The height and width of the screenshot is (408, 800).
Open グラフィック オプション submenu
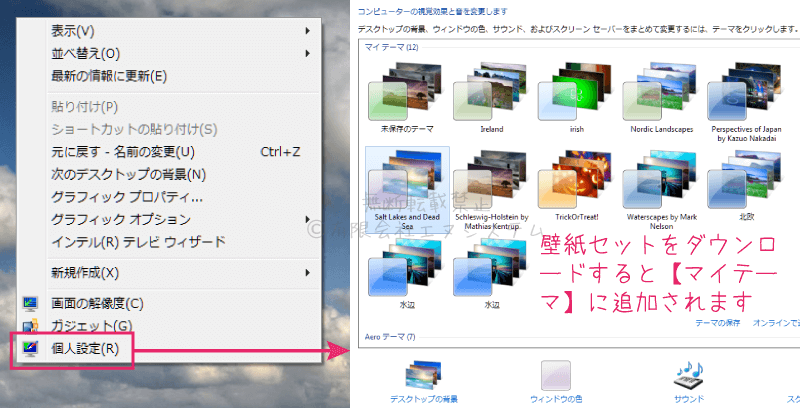168,219
